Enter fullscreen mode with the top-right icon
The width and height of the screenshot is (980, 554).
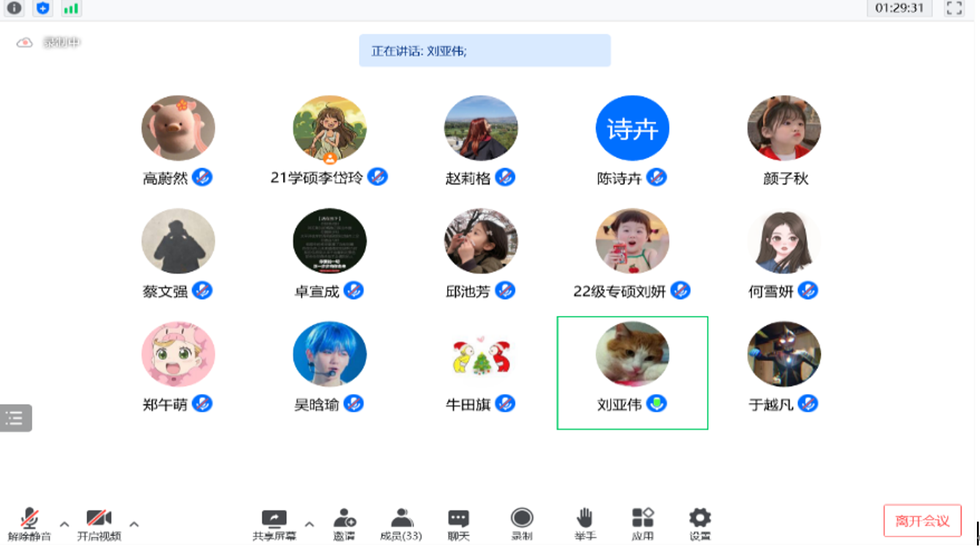click(954, 8)
